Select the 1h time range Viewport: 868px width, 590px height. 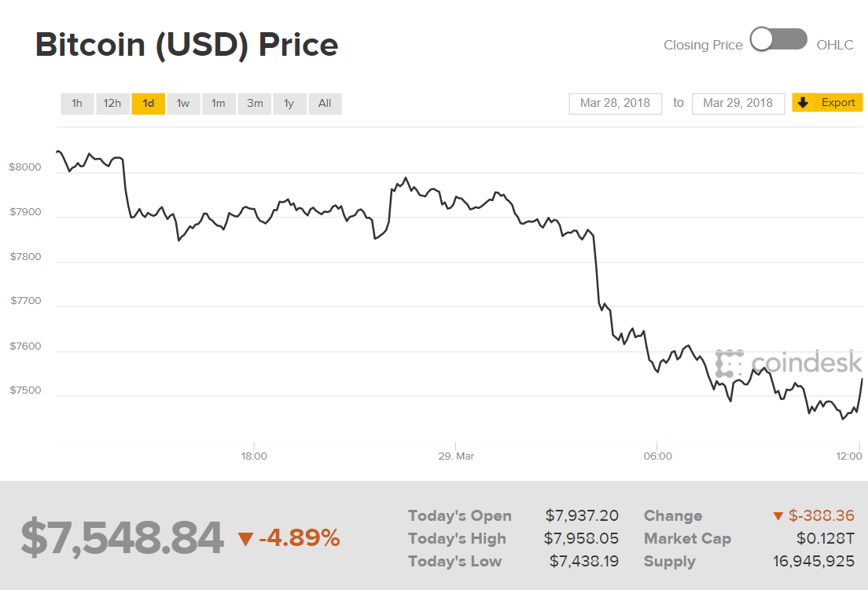tap(77, 104)
